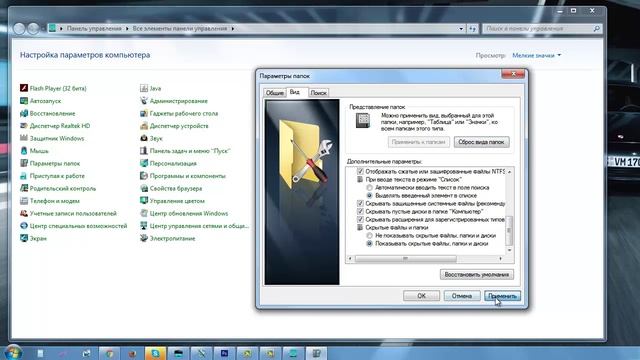This screenshot has height=360, width=640.
Task: Expand the address bar history dropdown arrow
Action: click(x=461, y=29)
